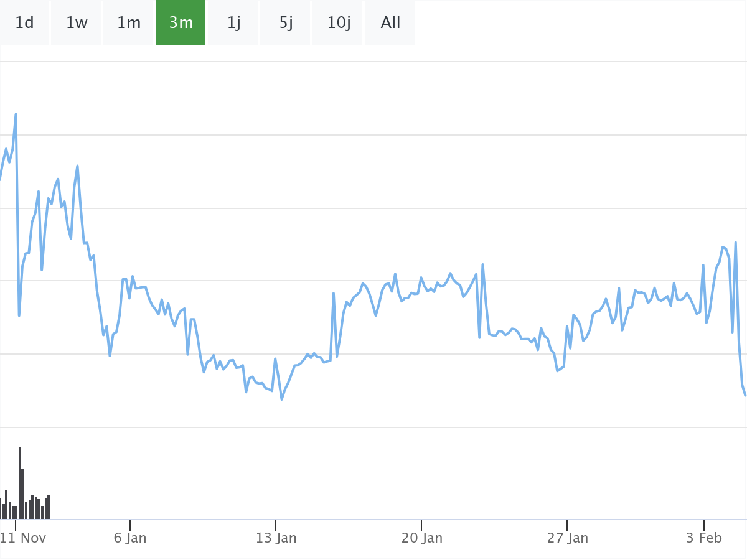Click the rightmost dark volume bar
This screenshot has height=560, width=747.
point(49,507)
